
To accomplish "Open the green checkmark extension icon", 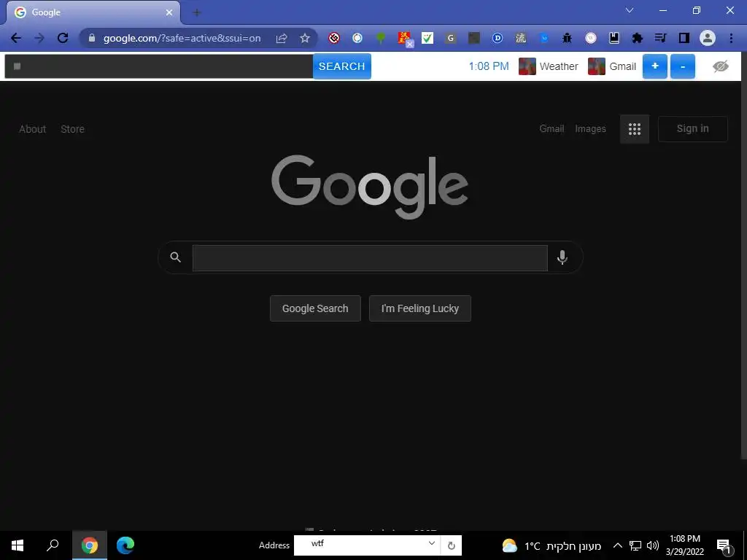I will (427, 38).
